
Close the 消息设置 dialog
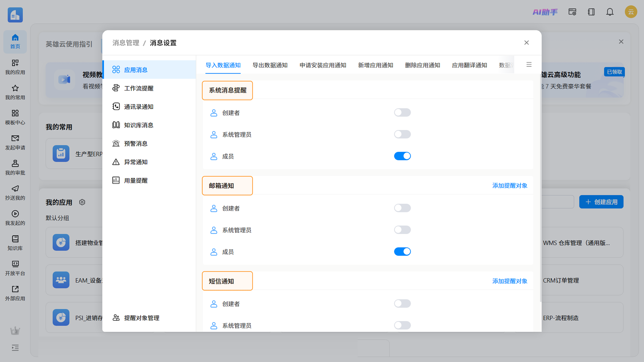pyautogui.click(x=526, y=43)
